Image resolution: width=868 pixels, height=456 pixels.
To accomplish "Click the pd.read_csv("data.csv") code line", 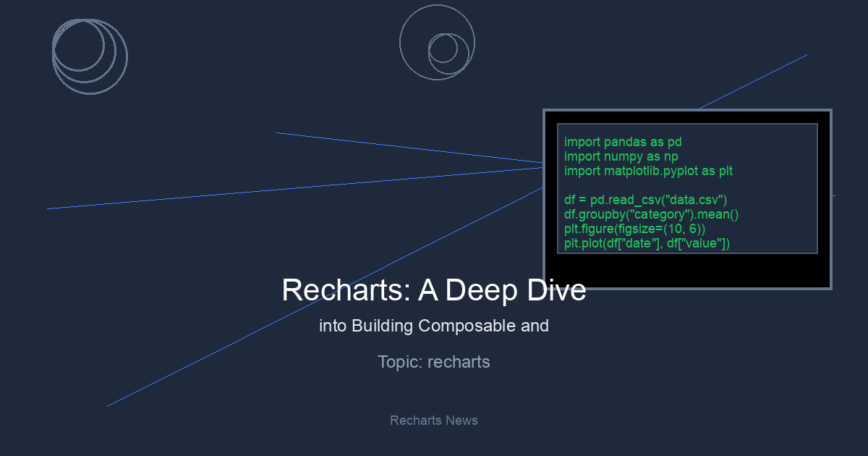I will [x=645, y=200].
